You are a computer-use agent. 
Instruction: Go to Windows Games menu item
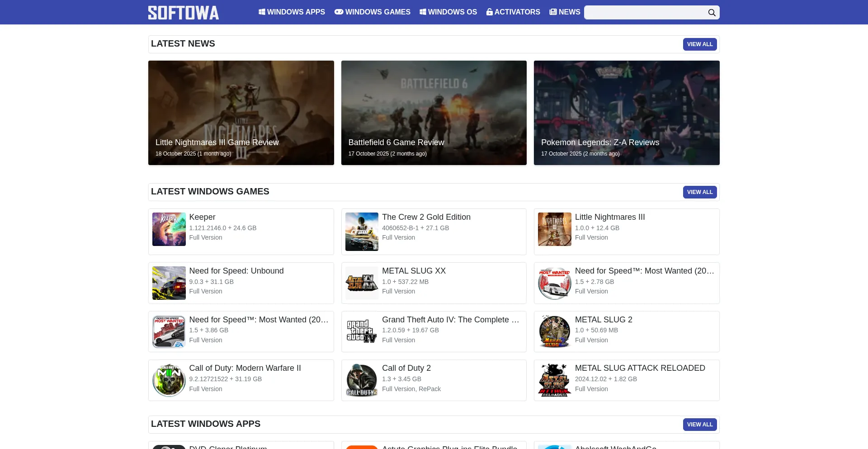[373, 12]
